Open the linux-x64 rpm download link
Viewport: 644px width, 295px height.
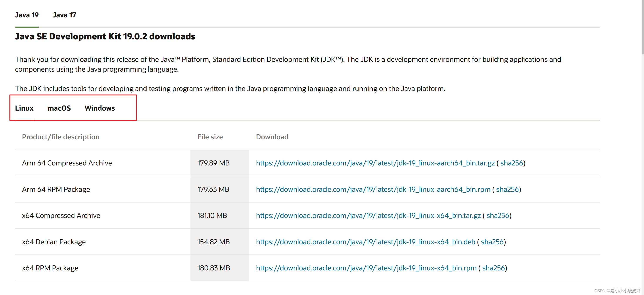(x=366, y=268)
